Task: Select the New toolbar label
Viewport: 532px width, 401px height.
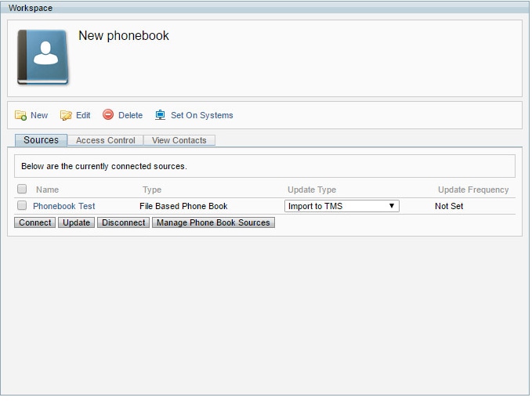Action: 39,115
